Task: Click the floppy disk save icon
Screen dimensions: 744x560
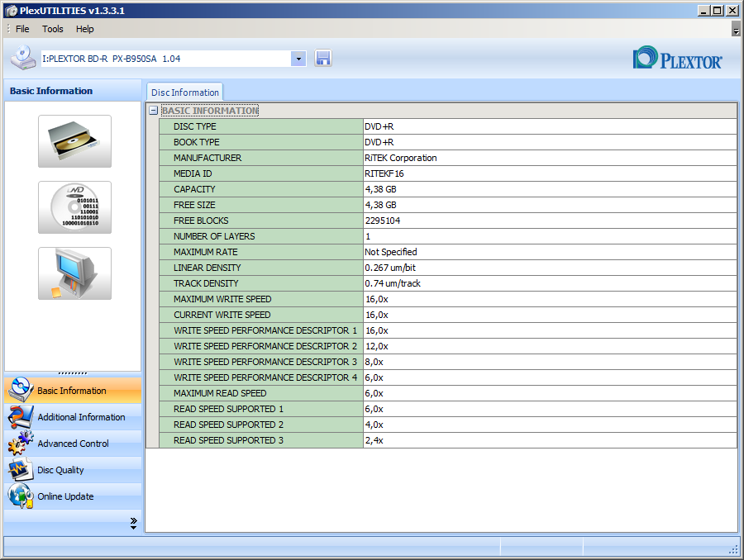Action: tap(323, 59)
